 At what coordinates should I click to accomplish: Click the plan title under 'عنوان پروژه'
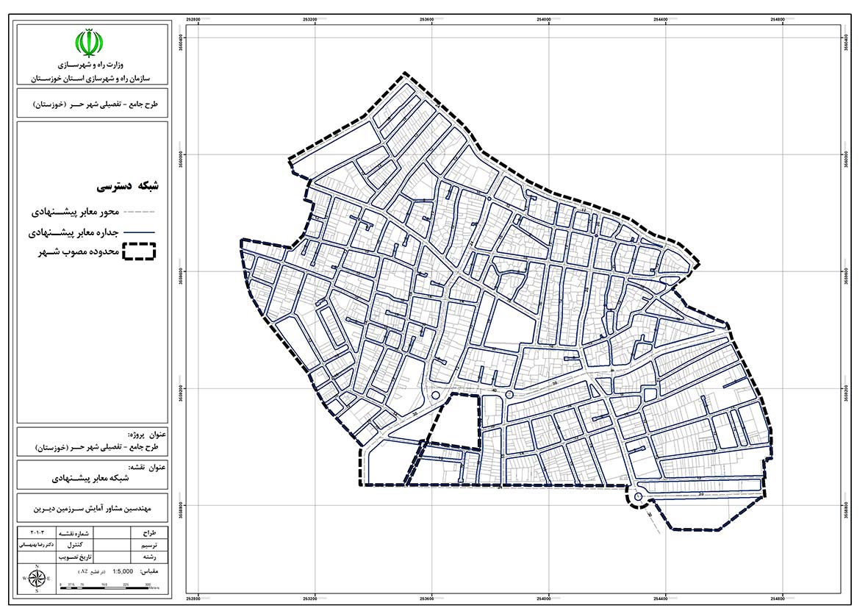[97, 446]
